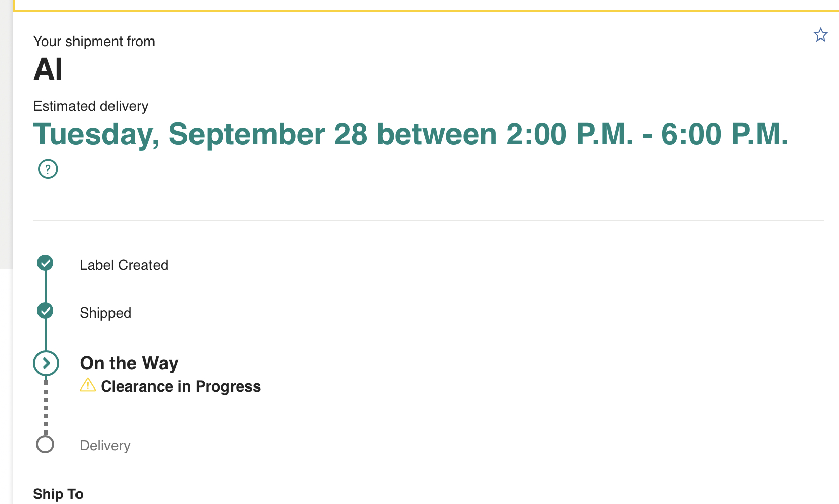Open the estimated delivery help question mark
This screenshot has height=504, width=839.
(x=48, y=169)
